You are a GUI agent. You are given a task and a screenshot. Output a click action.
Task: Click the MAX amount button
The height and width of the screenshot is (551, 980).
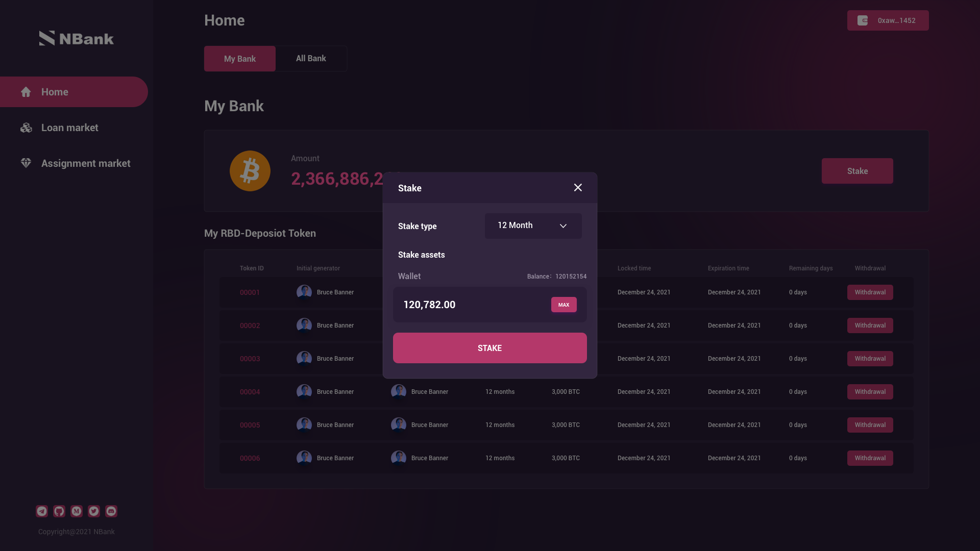point(563,305)
